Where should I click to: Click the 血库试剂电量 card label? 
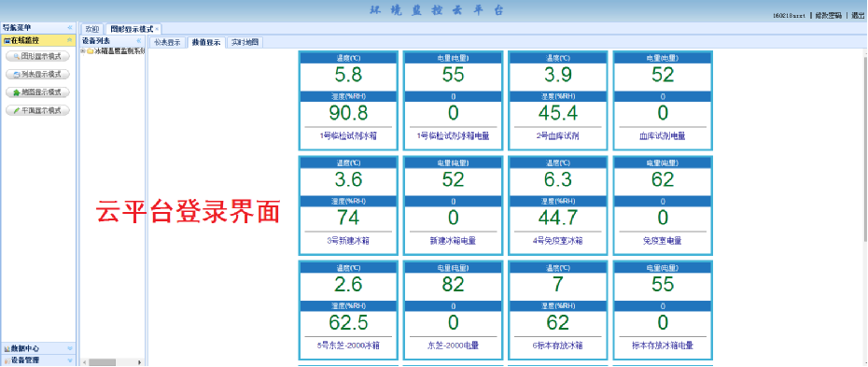tap(663, 136)
